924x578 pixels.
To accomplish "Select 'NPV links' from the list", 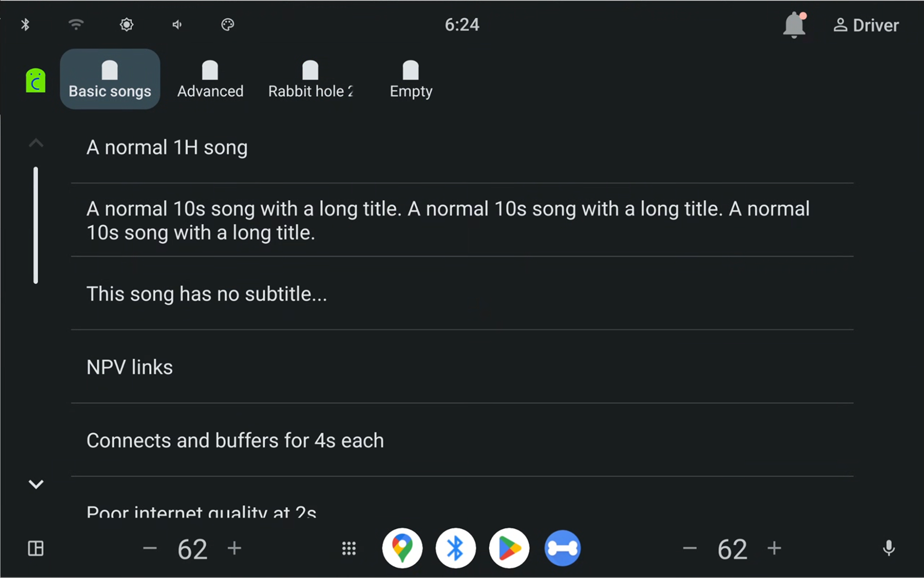I will pos(129,367).
